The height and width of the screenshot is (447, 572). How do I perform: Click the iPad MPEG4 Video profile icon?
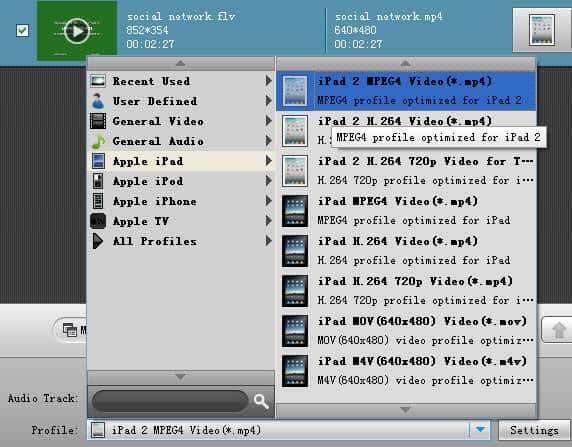[x=295, y=211]
